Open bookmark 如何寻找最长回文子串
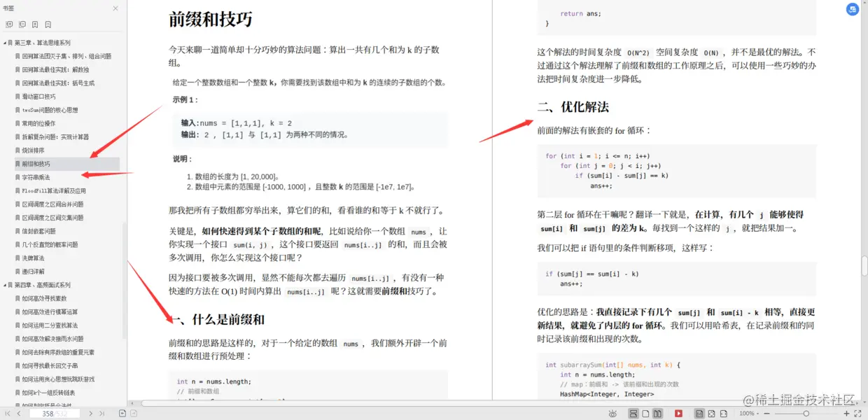Screen dimensions: 868x420 tap(50, 365)
